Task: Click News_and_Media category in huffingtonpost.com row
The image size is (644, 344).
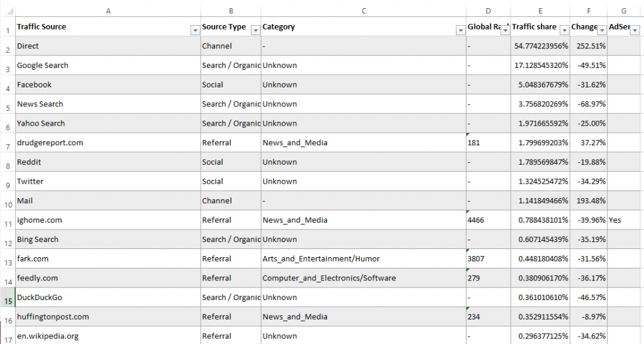Action: [x=364, y=316]
